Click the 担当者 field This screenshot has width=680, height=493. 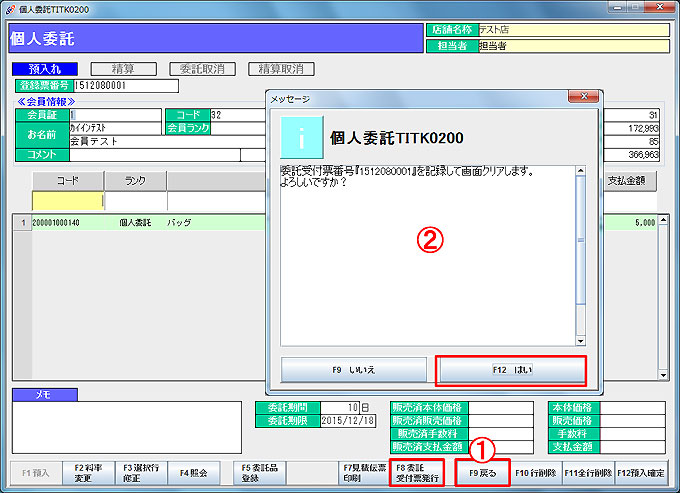(x=574, y=46)
